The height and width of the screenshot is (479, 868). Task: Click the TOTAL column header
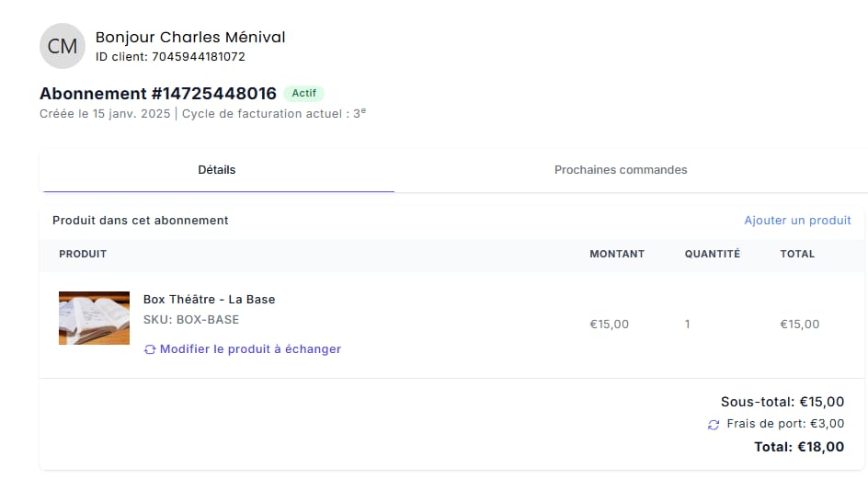[797, 254]
